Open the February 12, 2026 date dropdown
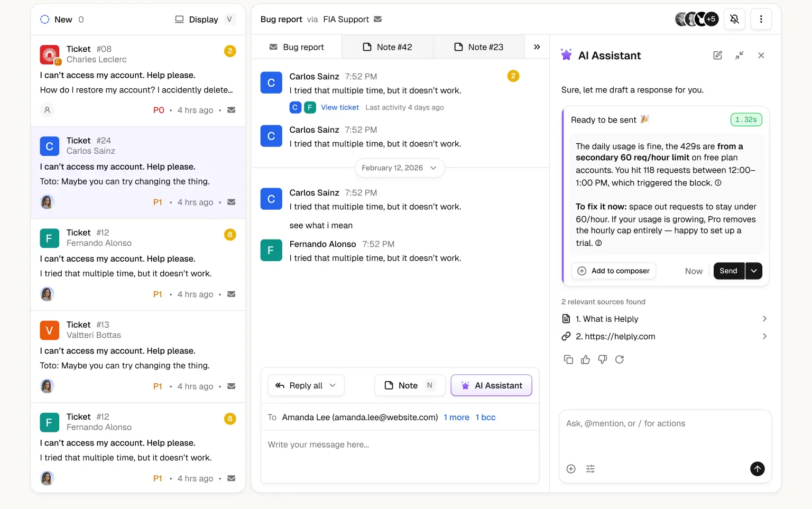 tap(400, 168)
